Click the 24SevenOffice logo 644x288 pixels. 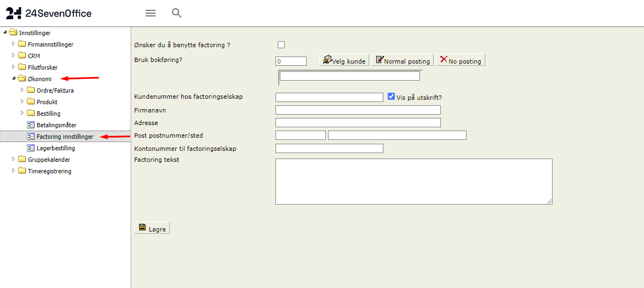coord(49,13)
